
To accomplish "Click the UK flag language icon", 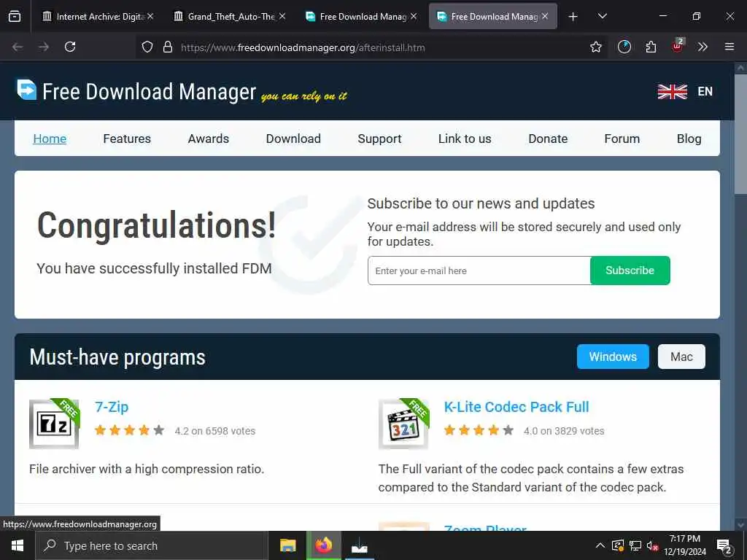I will [672, 91].
